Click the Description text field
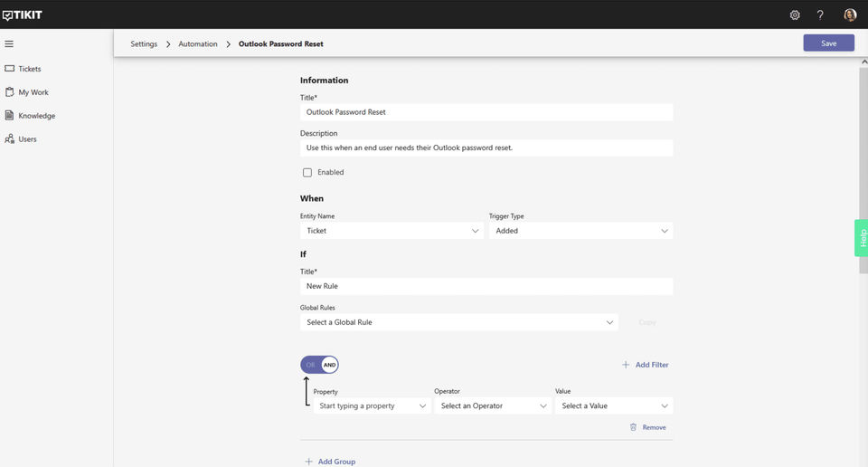This screenshot has height=467, width=868. pos(486,148)
